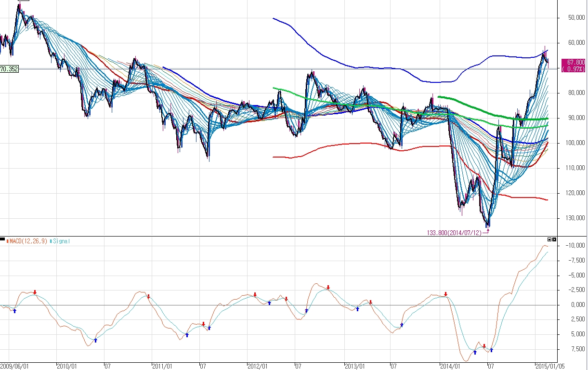Select the rightmost blue buy arrow on MACD
Viewport: 588px width, 370px height.
pyautogui.click(x=491, y=350)
